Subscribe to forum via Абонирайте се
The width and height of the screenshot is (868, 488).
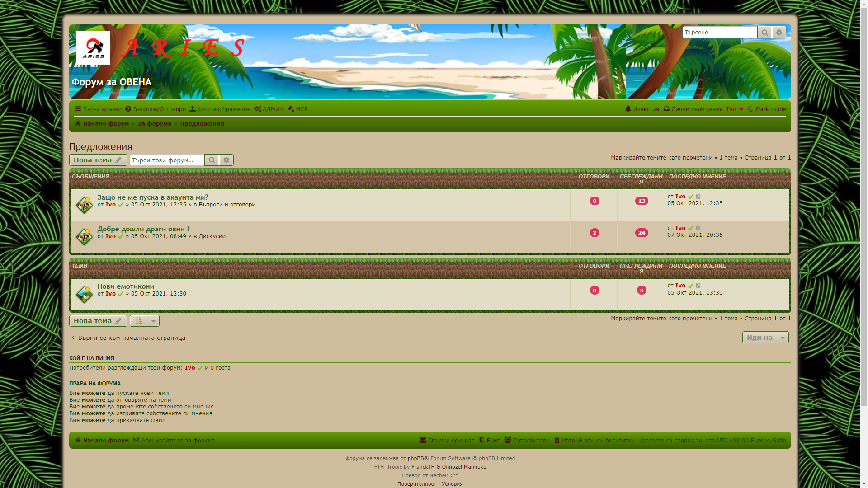pos(174,440)
